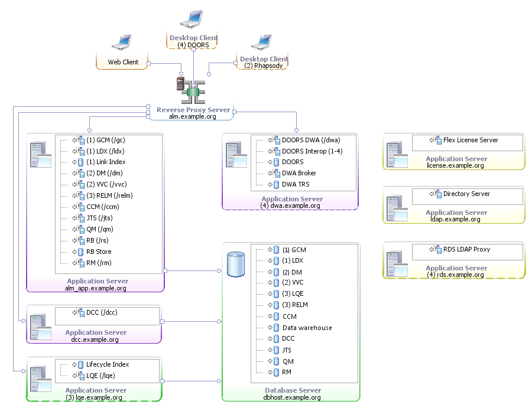The image size is (532, 408).
Task: Click the DOORS Desktop Client laptop icon
Action: (x=192, y=19)
